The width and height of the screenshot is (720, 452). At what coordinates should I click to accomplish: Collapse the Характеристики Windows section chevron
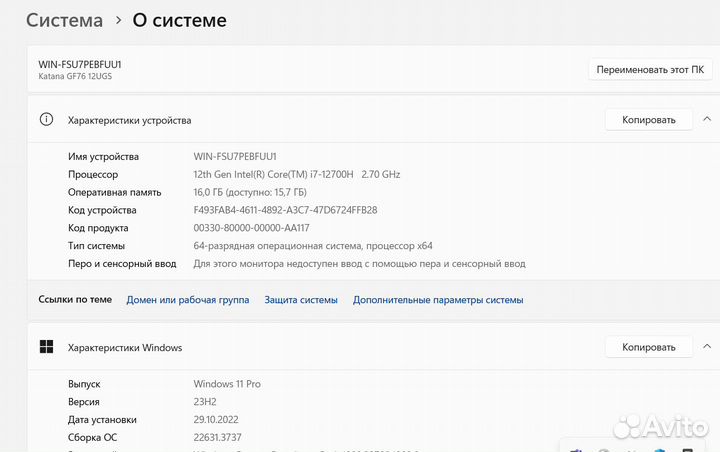[707, 347]
